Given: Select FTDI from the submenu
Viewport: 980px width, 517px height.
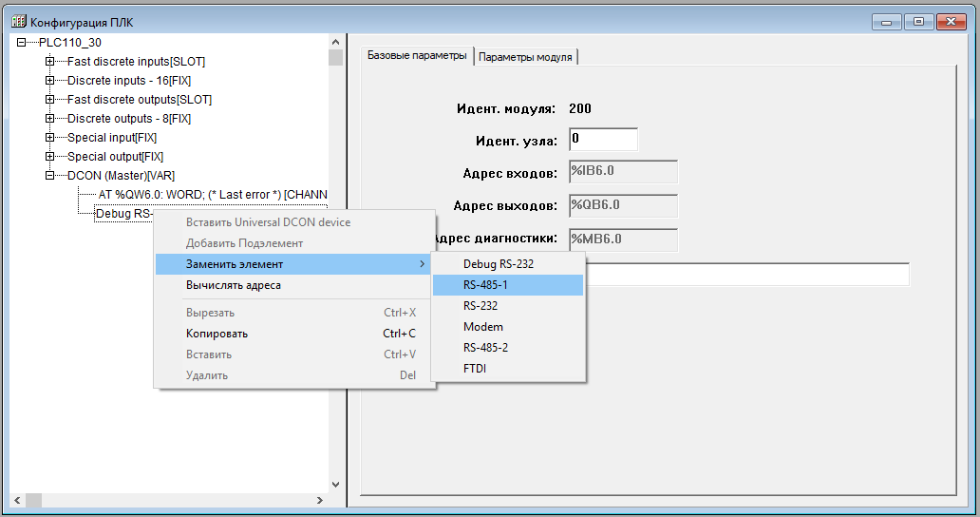Looking at the screenshot, I should pos(475,369).
